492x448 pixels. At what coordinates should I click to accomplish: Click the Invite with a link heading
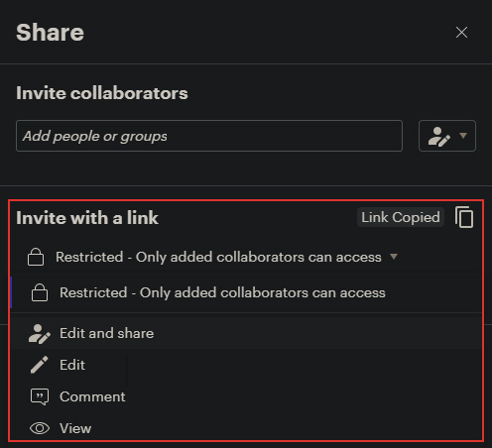point(87,218)
